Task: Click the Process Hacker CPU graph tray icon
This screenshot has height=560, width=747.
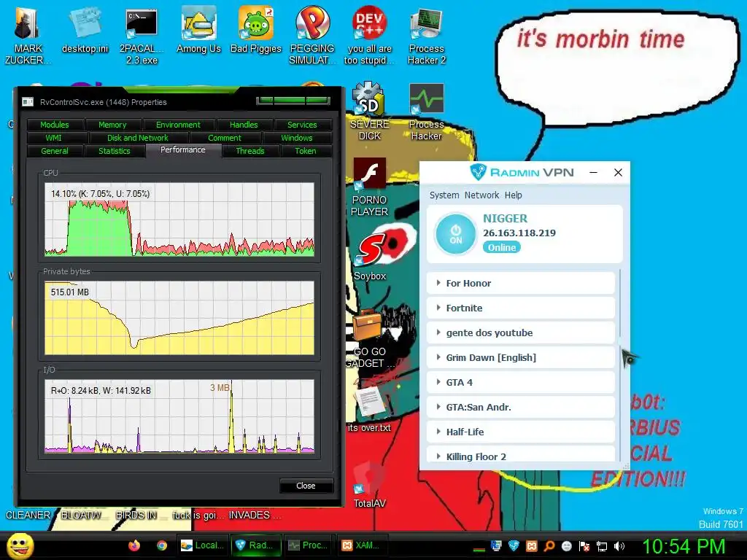Action: point(479,548)
